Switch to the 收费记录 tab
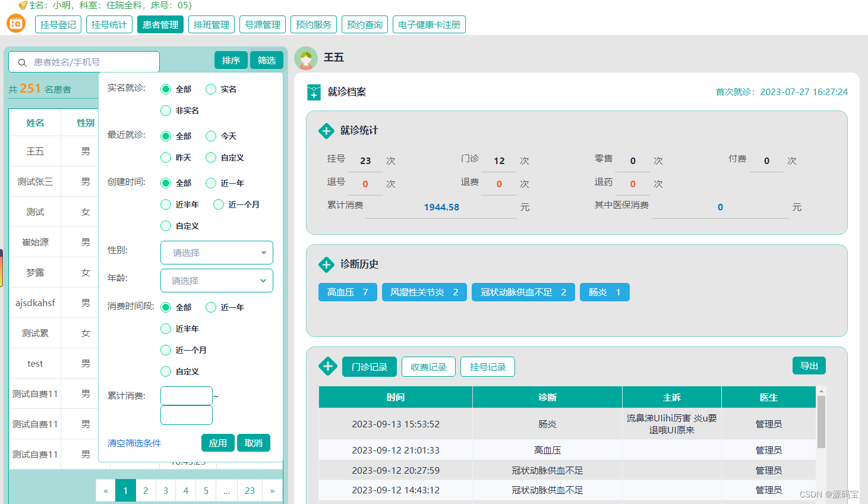868x504 pixels. click(428, 367)
